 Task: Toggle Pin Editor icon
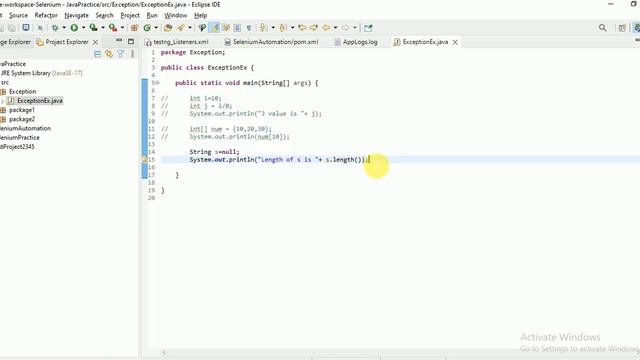tap(368, 28)
